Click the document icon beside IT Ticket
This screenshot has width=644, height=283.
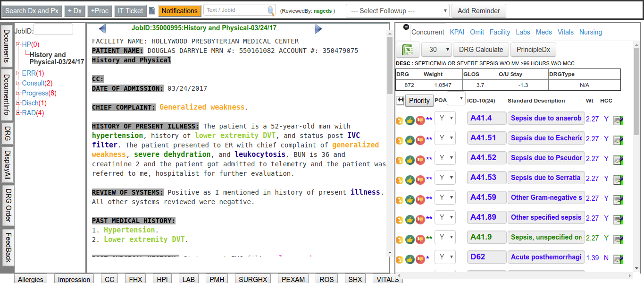click(x=151, y=10)
